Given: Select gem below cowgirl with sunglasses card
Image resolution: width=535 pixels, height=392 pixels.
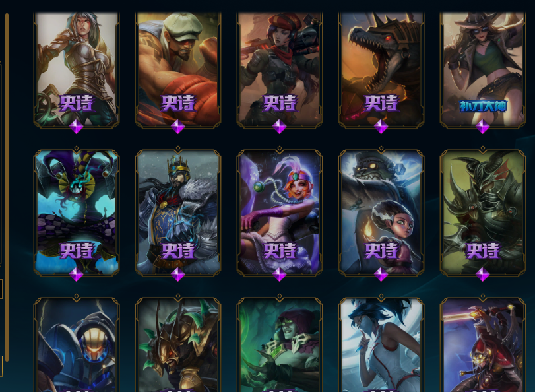Looking at the screenshot, I should 483,127.
